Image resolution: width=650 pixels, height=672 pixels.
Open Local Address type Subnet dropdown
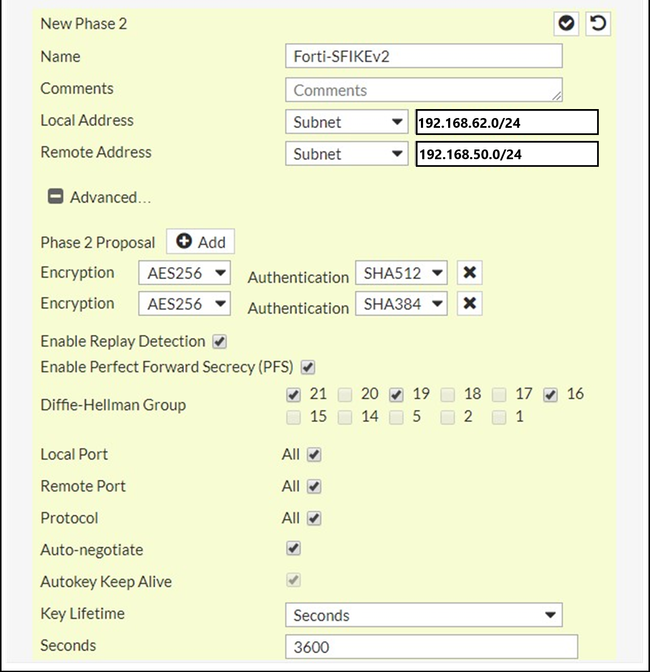346,122
